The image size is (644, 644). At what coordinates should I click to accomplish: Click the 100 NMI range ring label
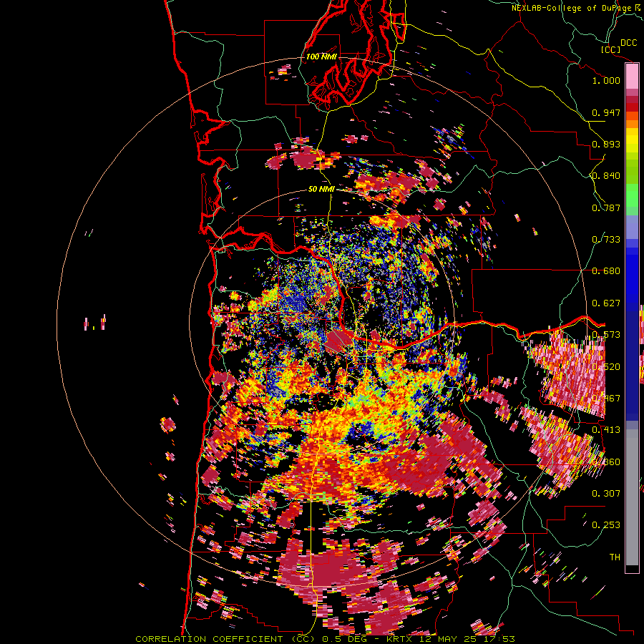(x=321, y=57)
